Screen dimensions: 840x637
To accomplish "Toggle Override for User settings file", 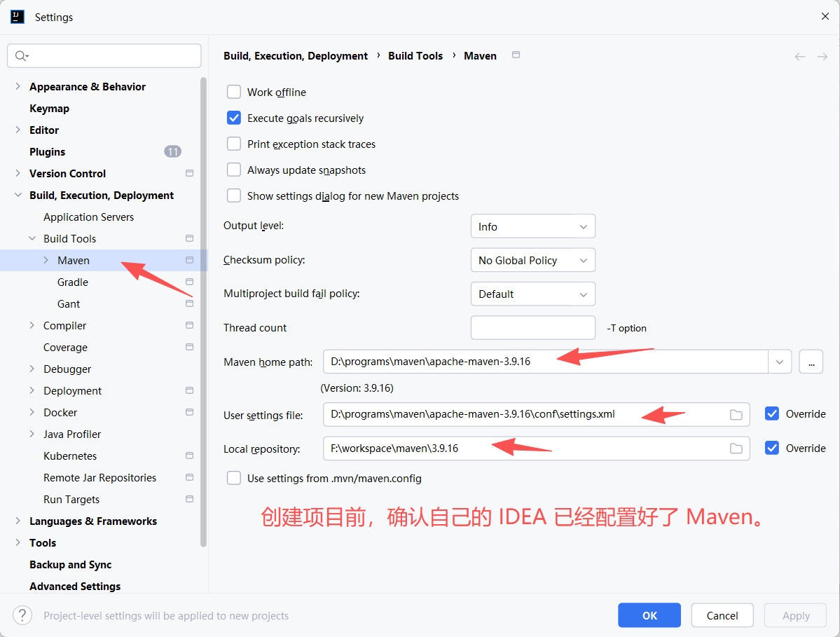I will coord(772,413).
